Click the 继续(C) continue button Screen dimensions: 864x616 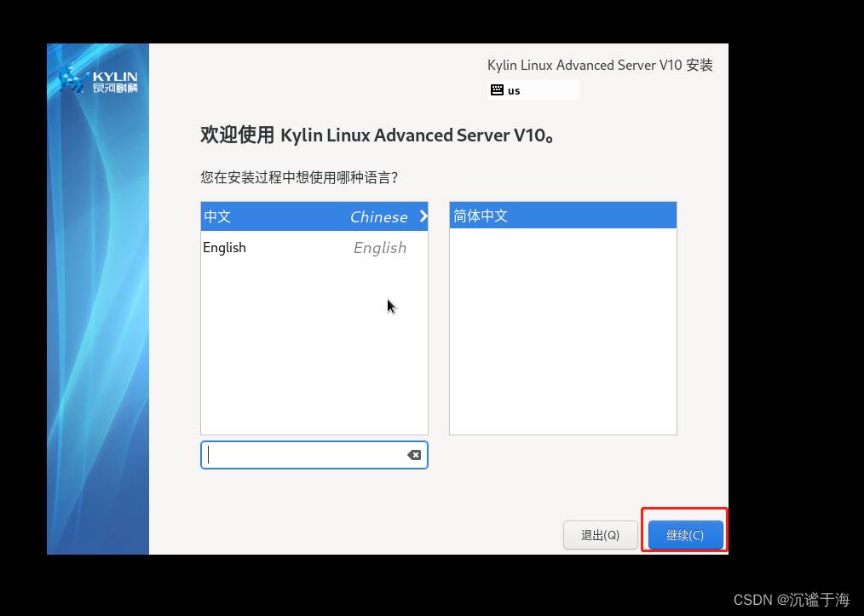[685, 535]
